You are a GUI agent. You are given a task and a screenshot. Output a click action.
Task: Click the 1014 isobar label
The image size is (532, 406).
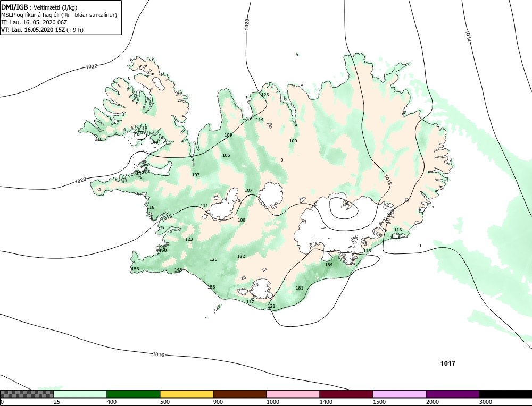pyautogui.click(x=468, y=37)
